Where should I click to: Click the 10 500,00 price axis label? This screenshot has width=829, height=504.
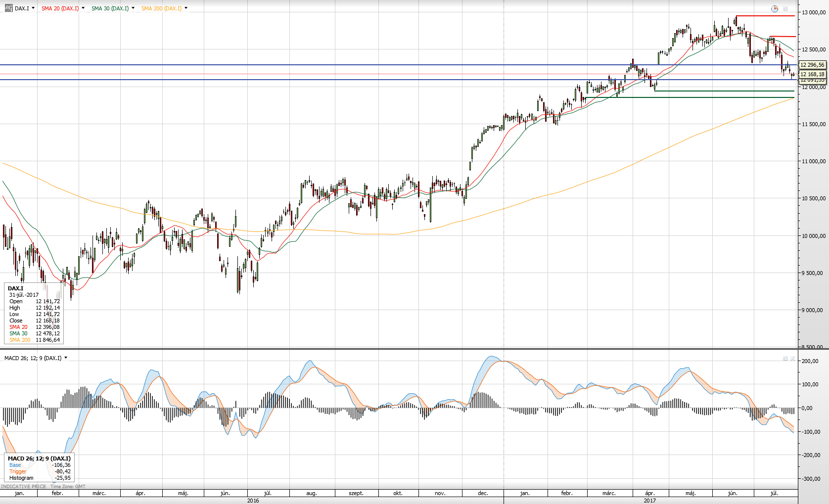coord(814,198)
